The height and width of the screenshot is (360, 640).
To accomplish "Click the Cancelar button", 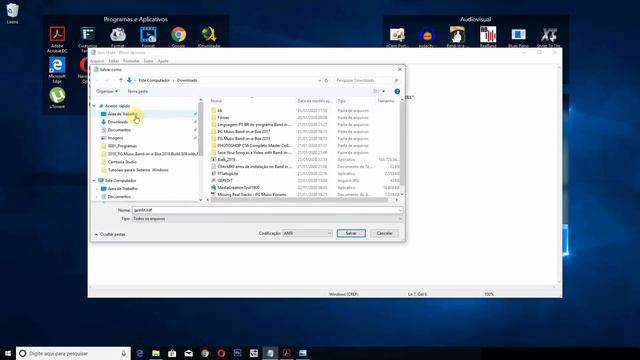I will point(384,233).
